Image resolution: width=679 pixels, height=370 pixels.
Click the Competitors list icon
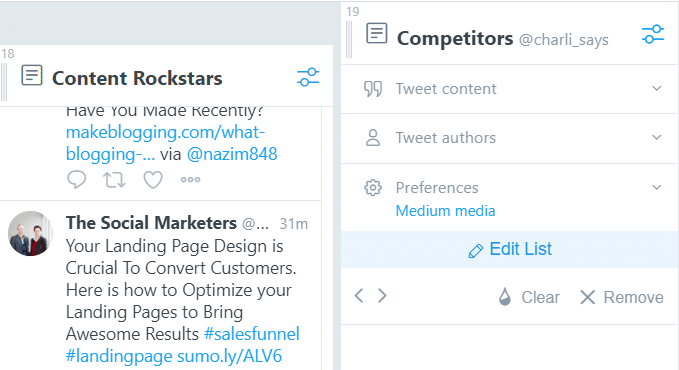pos(377,33)
